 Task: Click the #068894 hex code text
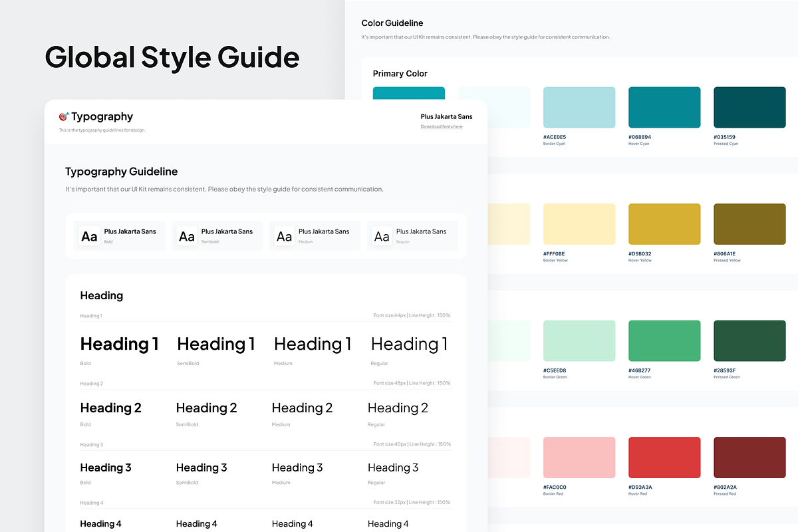(x=640, y=137)
